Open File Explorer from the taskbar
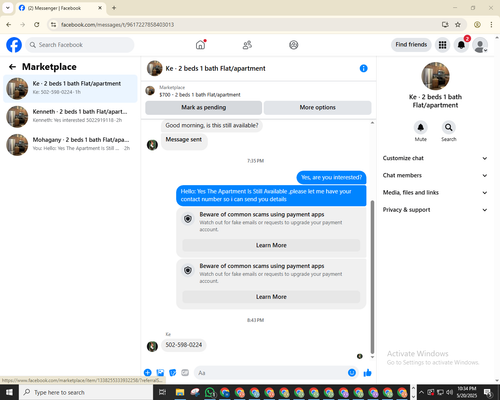This screenshot has height=400, width=500. tap(180, 392)
